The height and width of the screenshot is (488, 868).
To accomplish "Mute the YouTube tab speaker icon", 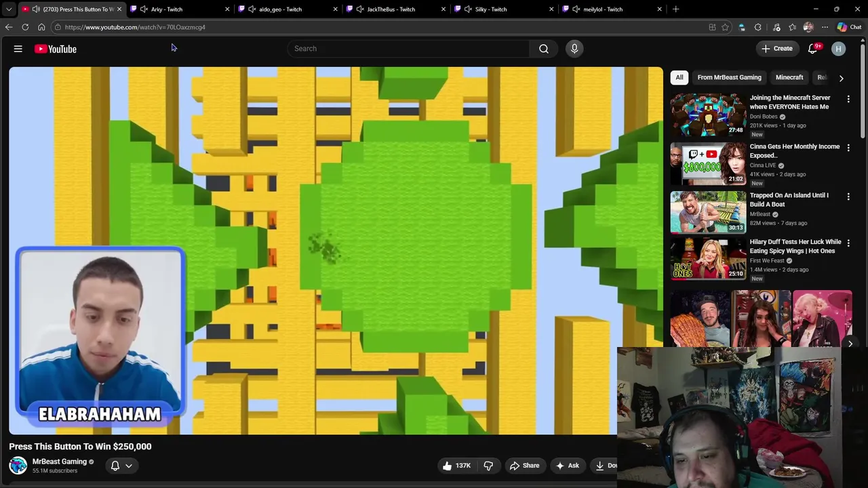I will tap(36, 9).
